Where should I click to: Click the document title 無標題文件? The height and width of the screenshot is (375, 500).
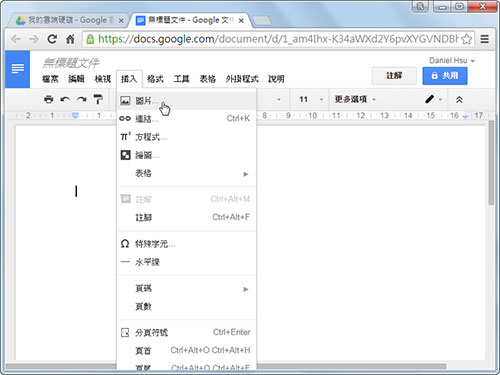point(71,62)
